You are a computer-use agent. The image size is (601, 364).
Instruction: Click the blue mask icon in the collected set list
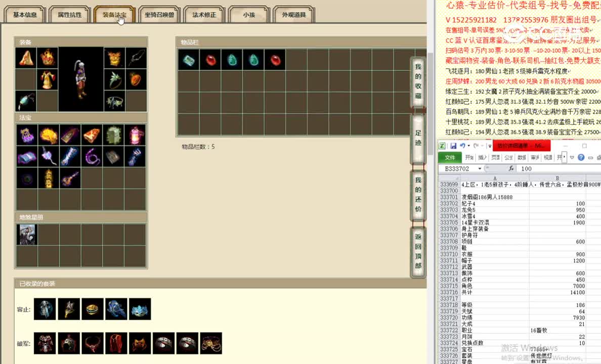[x=140, y=310]
